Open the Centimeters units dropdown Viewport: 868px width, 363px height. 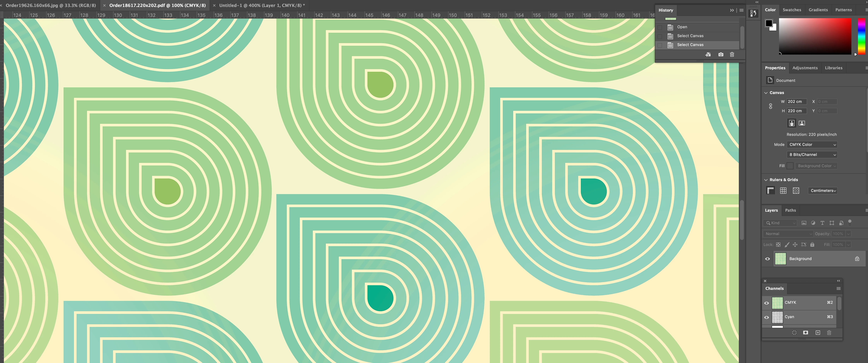coord(823,191)
